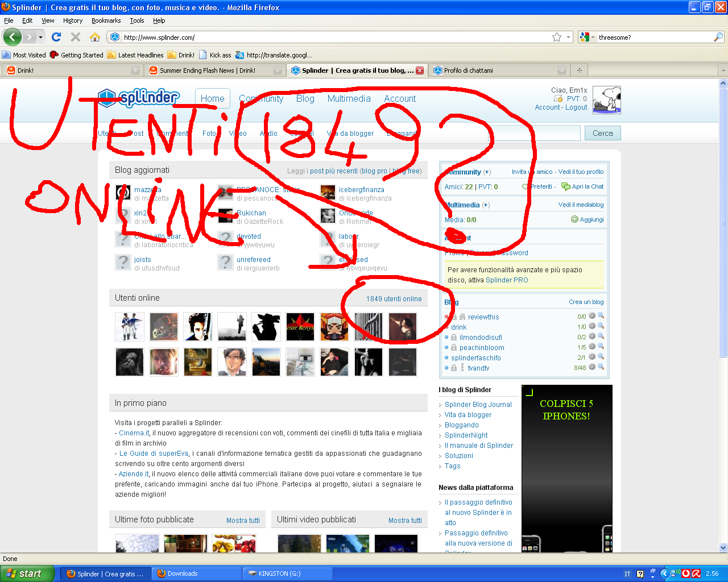This screenshot has width=728, height=582.
Task: Close the Summer Ending Flash News tab
Action: pos(278,70)
